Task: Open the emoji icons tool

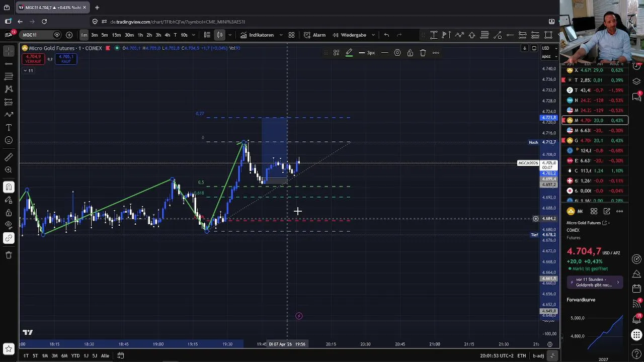Action: point(9,140)
